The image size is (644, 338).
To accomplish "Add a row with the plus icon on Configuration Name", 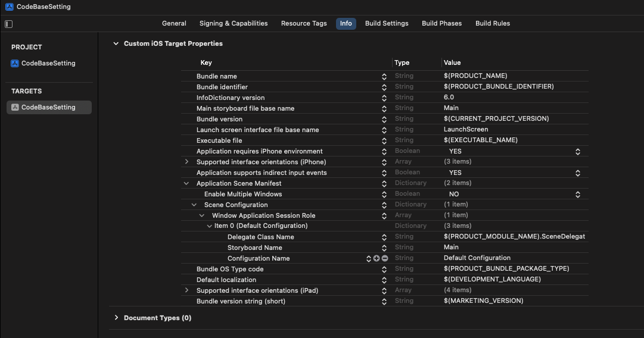I will 377,258.
